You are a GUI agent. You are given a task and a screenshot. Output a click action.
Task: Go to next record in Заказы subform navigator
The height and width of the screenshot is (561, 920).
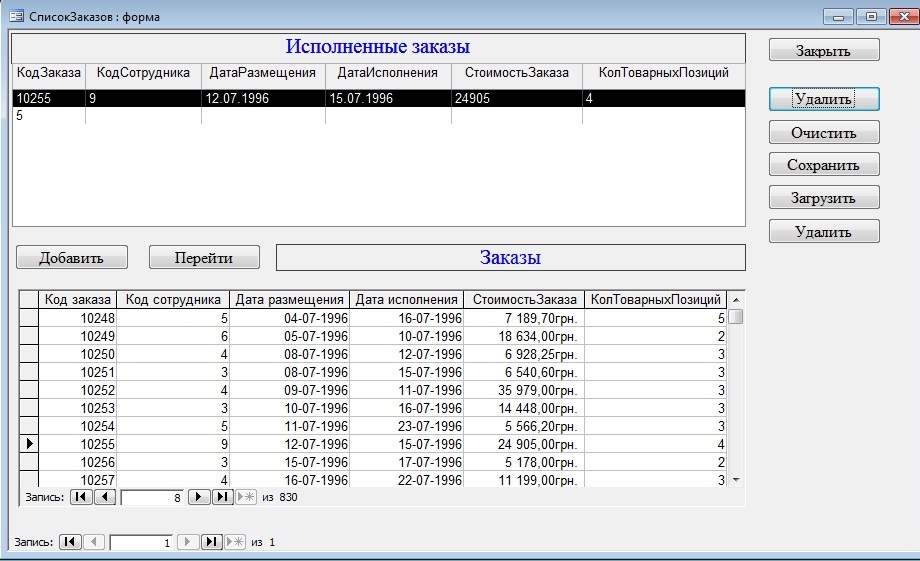click(x=198, y=497)
